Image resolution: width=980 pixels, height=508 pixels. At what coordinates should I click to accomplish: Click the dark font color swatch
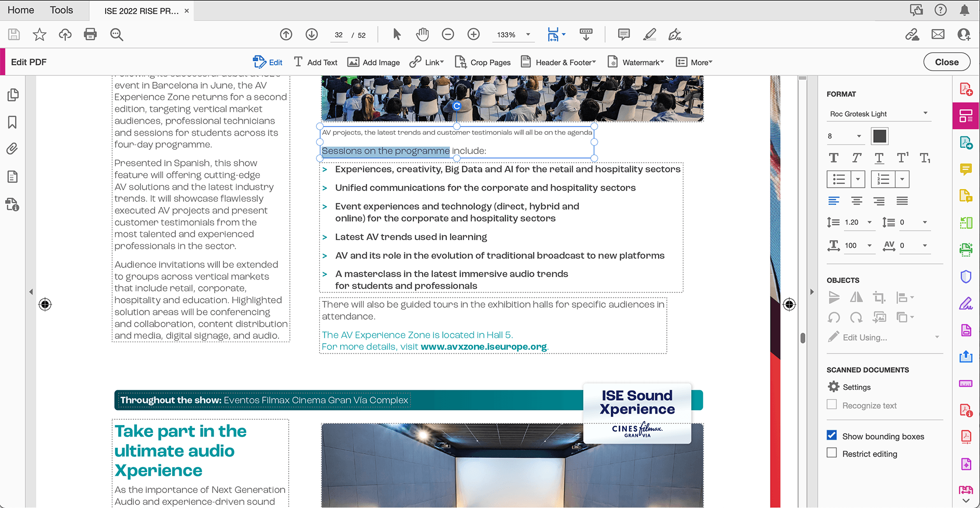tap(879, 136)
